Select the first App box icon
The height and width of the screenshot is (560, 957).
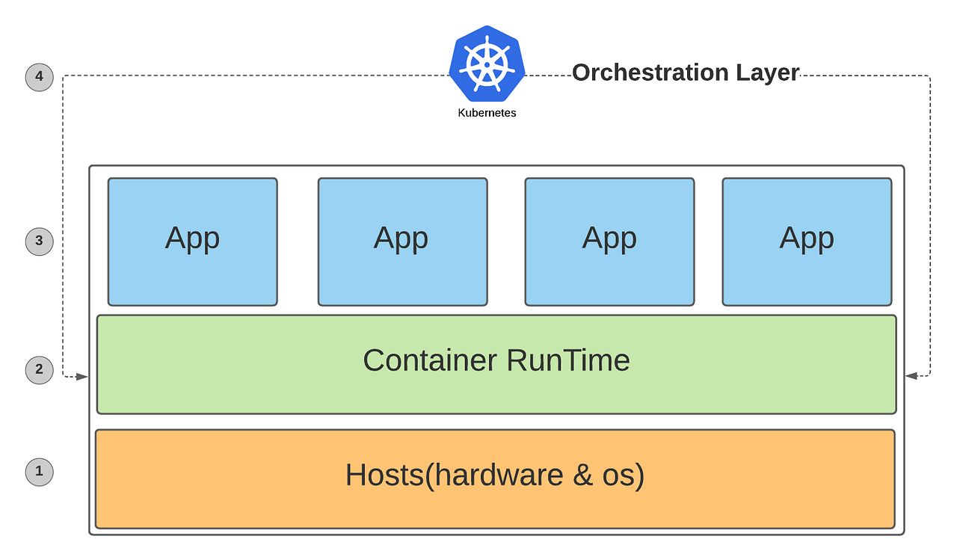pos(191,241)
